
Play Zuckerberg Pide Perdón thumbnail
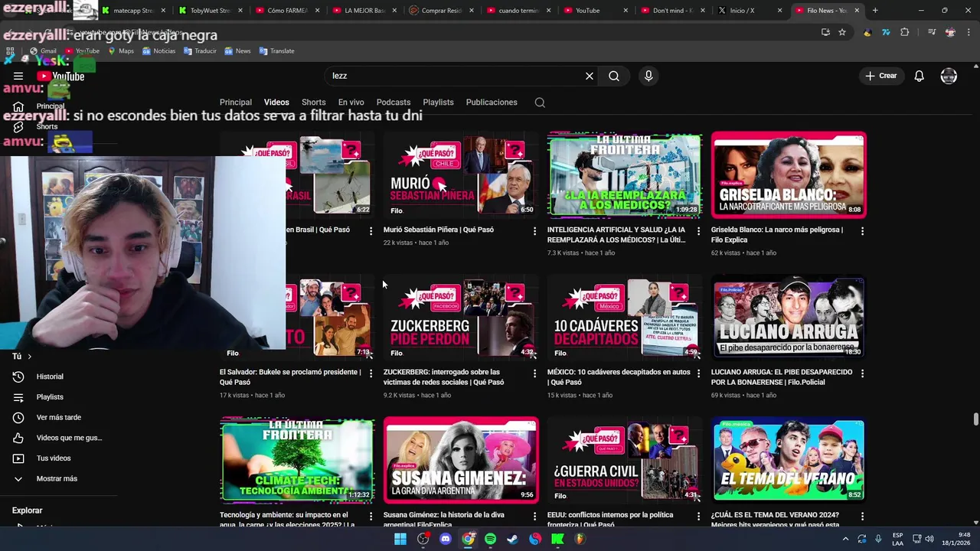click(x=461, y=318)
